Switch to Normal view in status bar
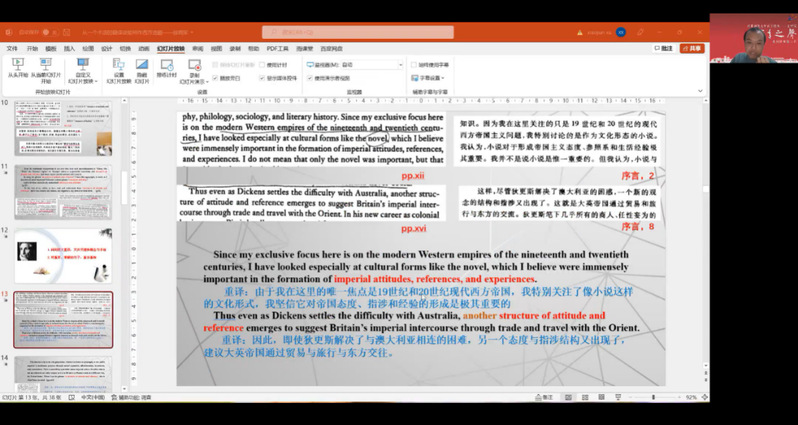Viewport: 798px width, 425px height. click(x=568, y=397)
